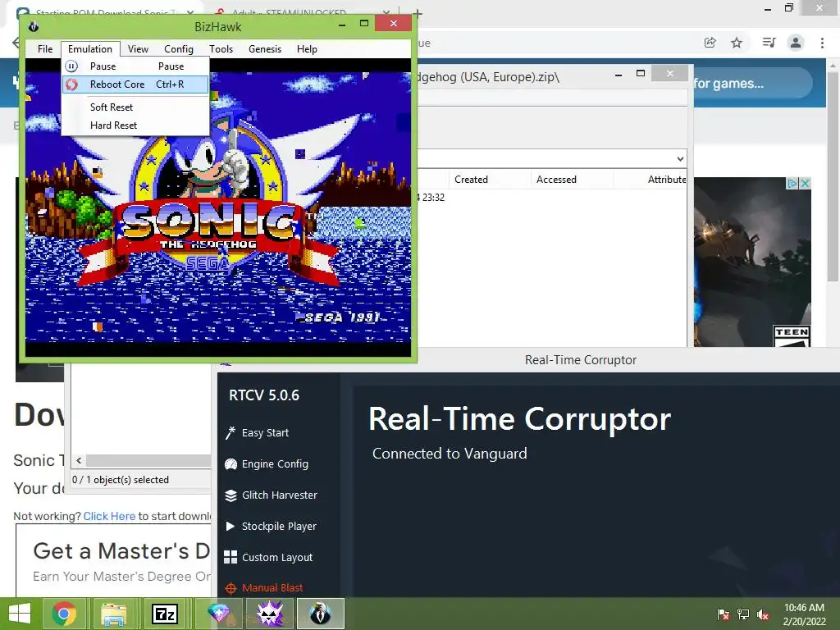The image size is (840, 630).
Task: Open Engine Config in RTCV sidebar
Action: coord(267,464)
